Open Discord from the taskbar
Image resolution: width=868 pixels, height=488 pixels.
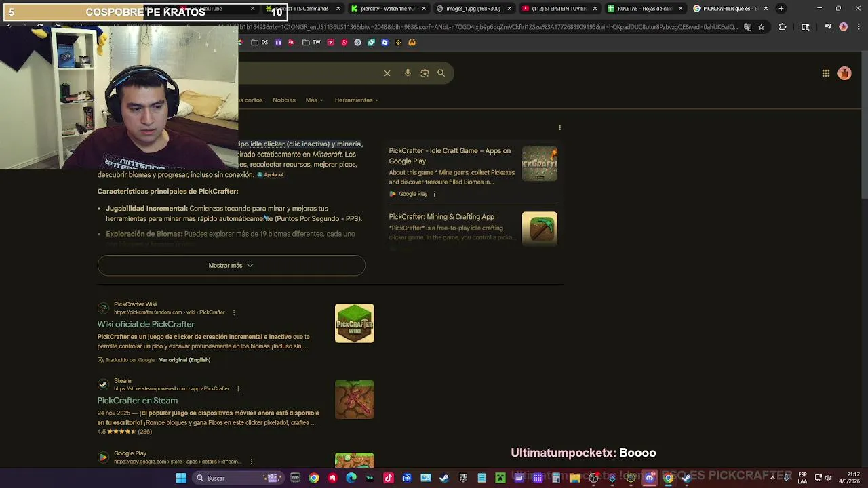pyautogui.click(x=650, y=479)
